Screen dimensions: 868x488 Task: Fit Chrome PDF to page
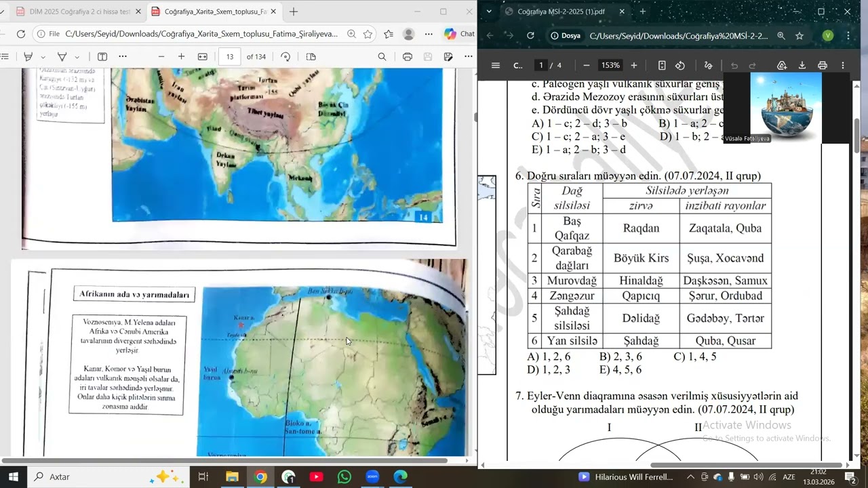[662, 65]
